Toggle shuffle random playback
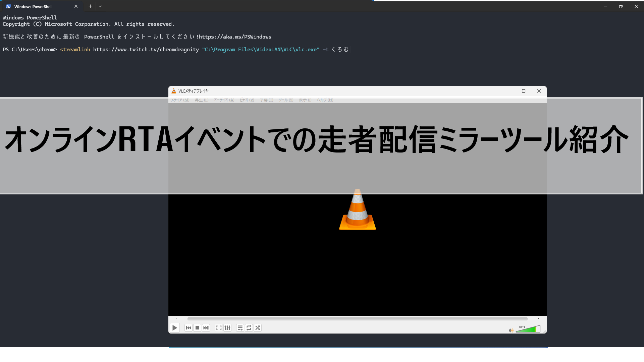 click(x=258, y=328)
